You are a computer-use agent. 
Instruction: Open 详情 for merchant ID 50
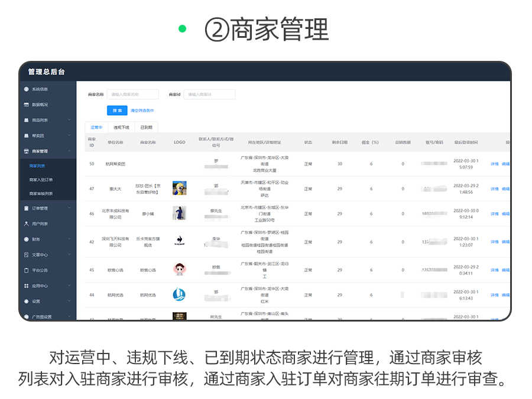[494, 164]
